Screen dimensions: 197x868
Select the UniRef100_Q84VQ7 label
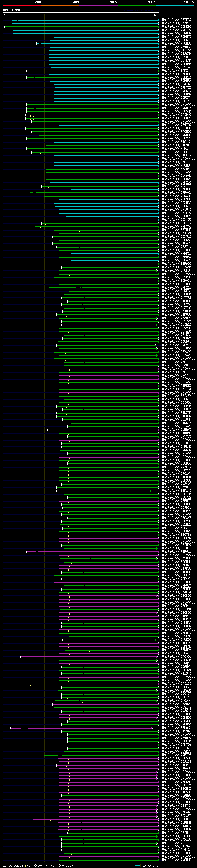177,125
